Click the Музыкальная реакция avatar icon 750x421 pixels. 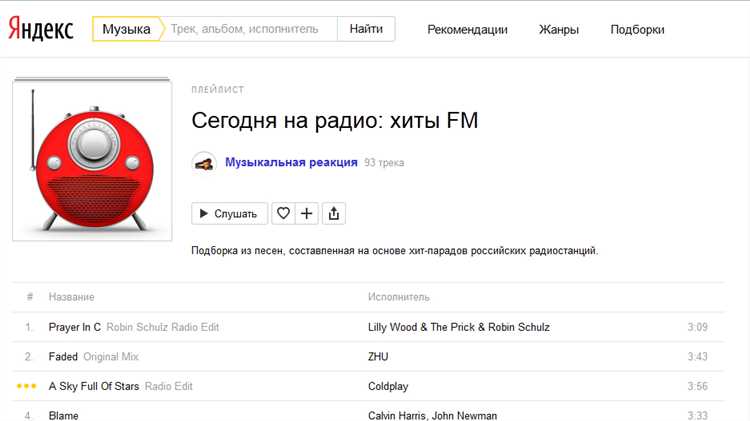coord(204,162)
